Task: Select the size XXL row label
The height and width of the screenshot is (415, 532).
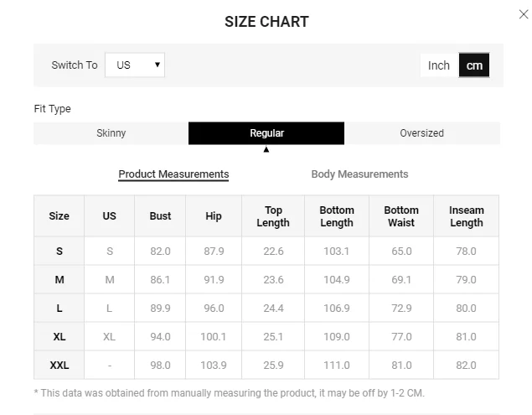Action: tap(59, 365)
